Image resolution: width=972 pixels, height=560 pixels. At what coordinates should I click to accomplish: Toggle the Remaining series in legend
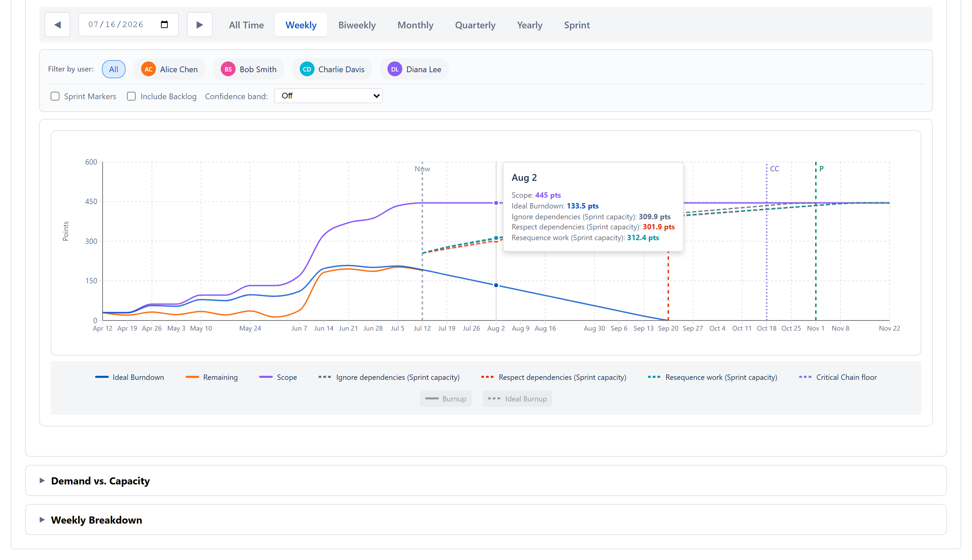tap(212, 377)
